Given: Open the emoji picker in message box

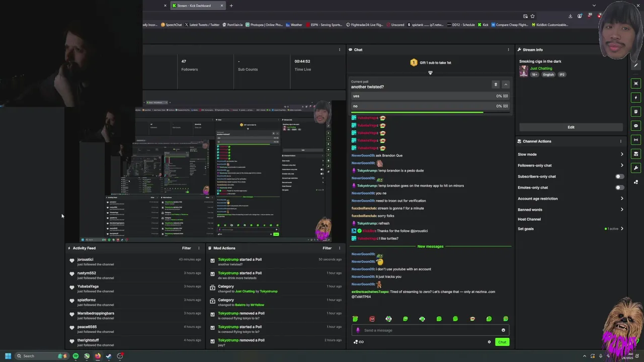Looking at the screenshot, I should point(503,330).
